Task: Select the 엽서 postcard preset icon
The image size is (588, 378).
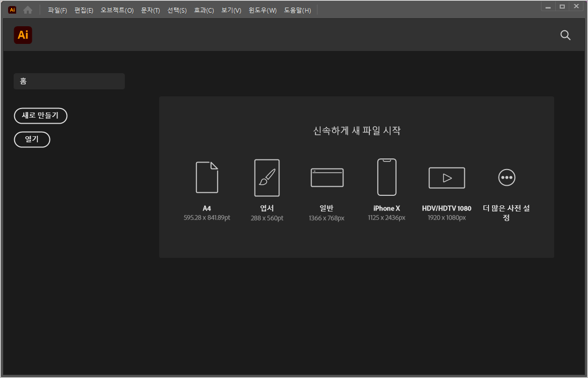Action: pyautogui.click(x=267, y=177)
